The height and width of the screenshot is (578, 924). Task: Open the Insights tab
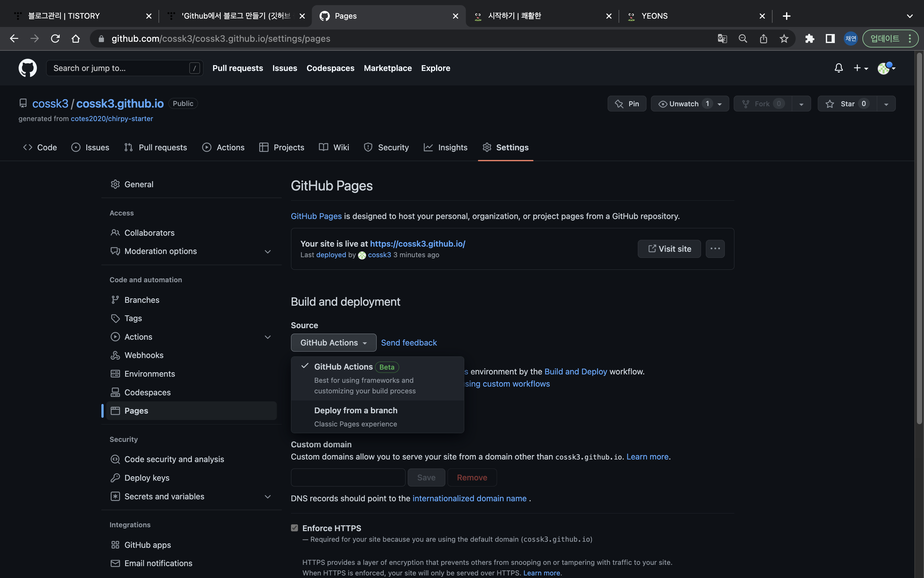[x=445, y=148]
